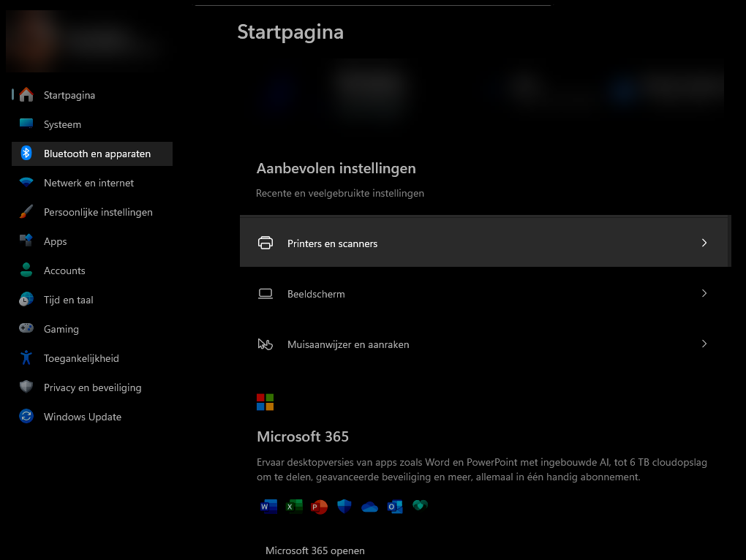The image size is (746, 560).
Task: Click the OneDrive cloud icon
Action: point(369,507)
